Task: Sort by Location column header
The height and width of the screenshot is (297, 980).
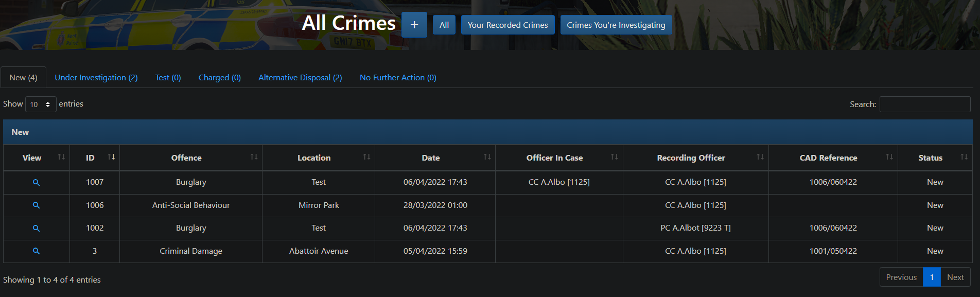Action: tap(314, 158)
